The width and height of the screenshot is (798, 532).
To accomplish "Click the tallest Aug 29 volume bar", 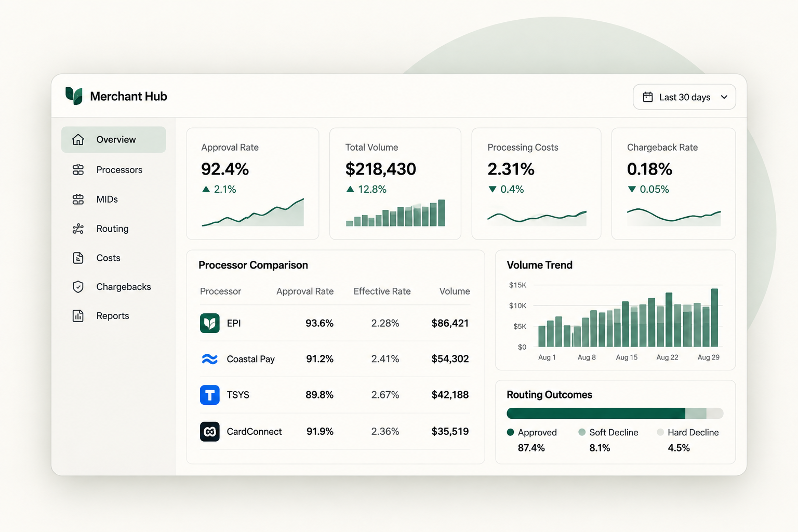I will pos(714,317).
